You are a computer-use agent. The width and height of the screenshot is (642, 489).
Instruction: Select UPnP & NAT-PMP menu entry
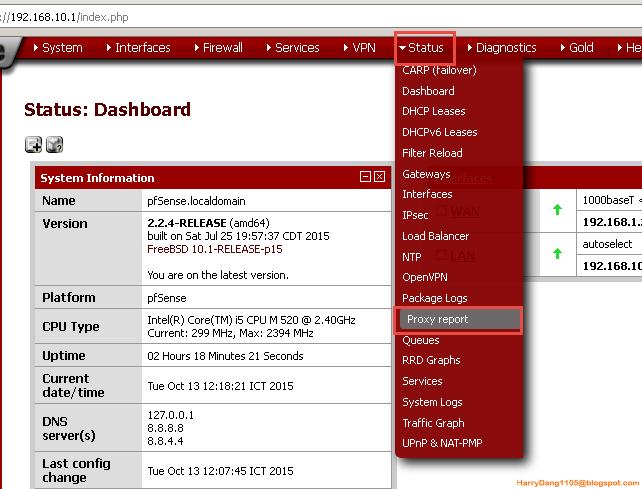coord(442,443)
